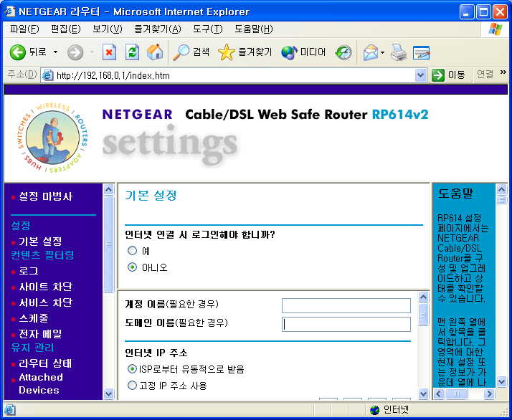Click help panel scroll up arrow
Image resolution: width=512 pixels, height=420 pixels.
(501, 190)
